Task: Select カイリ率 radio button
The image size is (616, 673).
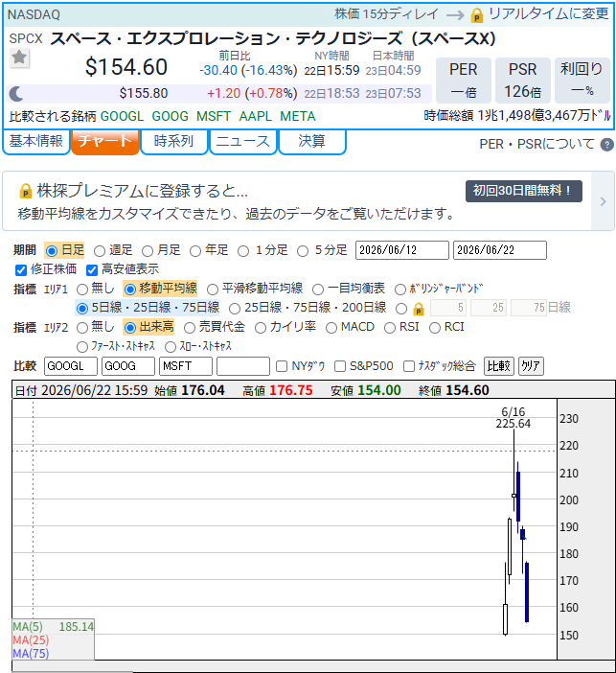Action: pyautogui.click(x=260, y=328)
